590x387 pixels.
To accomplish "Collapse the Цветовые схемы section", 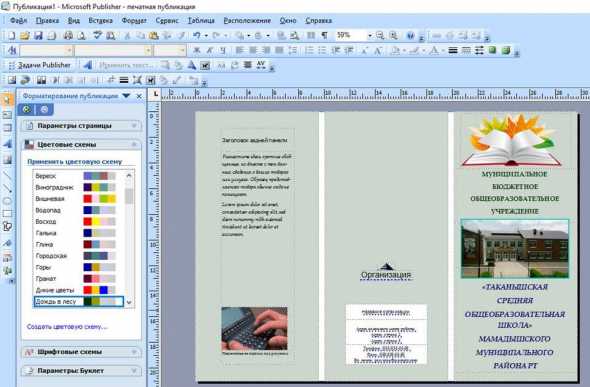I will pyautogui.click(x=82, y=144).
